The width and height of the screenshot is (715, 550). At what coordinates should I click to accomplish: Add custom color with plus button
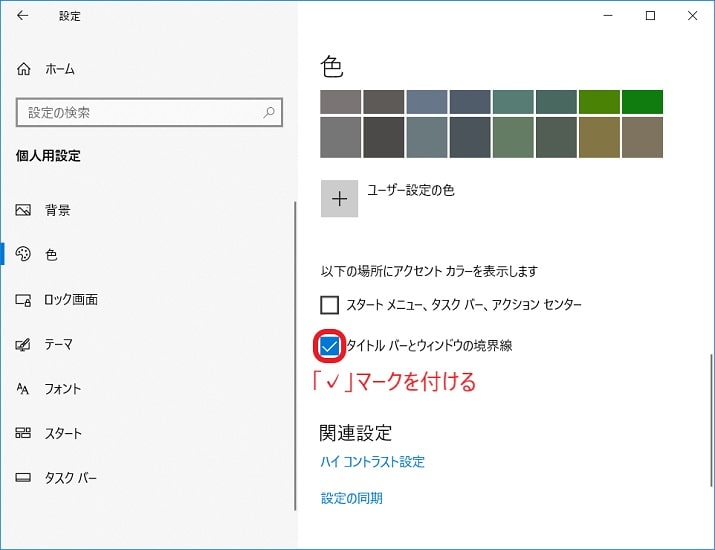click(x=339, y=198)
